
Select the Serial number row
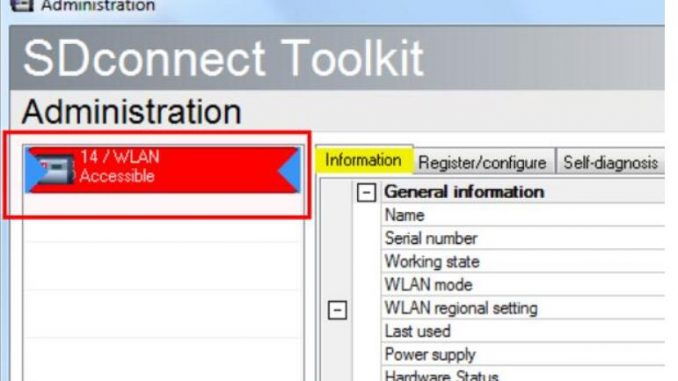523,238
